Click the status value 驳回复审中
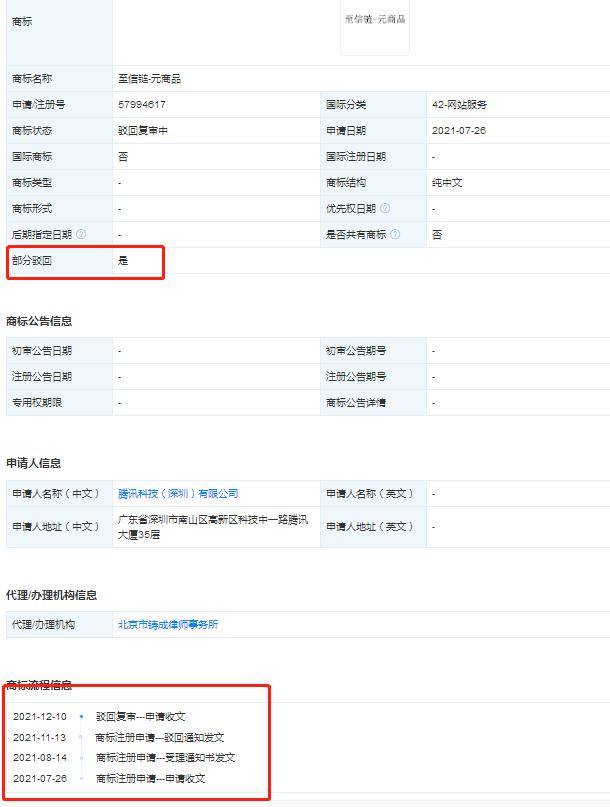 [143, 131]
